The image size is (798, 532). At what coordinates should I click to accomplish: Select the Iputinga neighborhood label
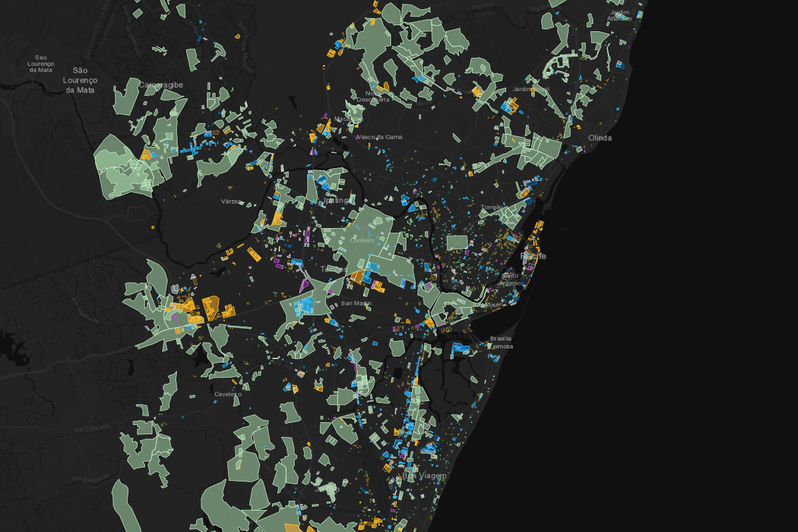click(337, 199)
